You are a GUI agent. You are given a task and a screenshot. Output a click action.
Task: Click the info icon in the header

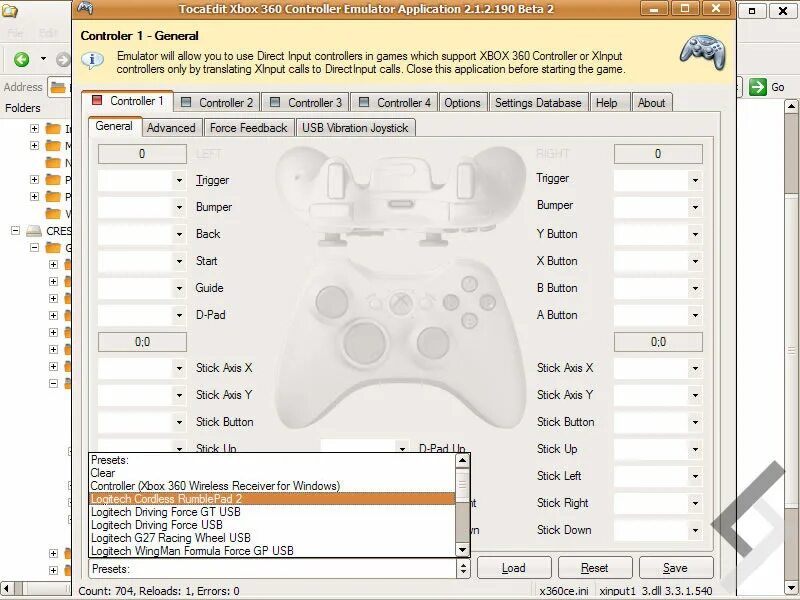[92, 60]
